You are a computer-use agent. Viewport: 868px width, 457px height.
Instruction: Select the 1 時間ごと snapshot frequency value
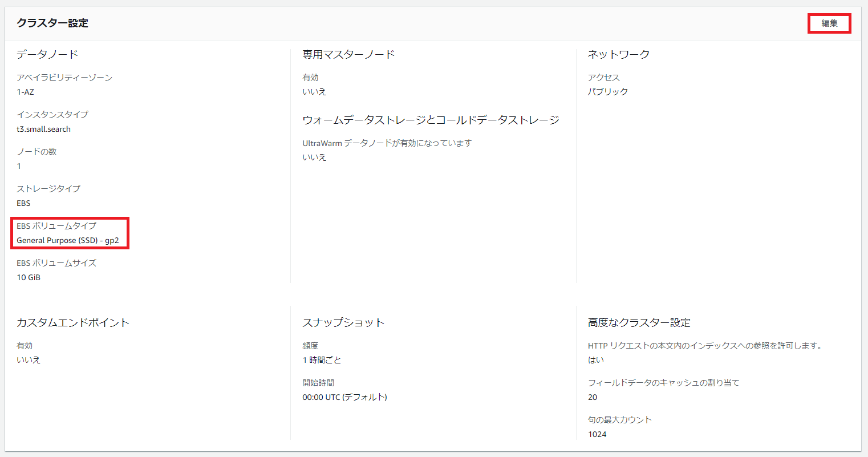point(322,360)
